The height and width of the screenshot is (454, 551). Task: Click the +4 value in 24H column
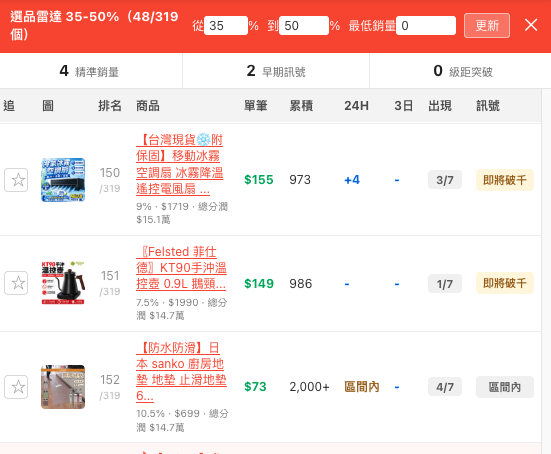pos(352,180)
